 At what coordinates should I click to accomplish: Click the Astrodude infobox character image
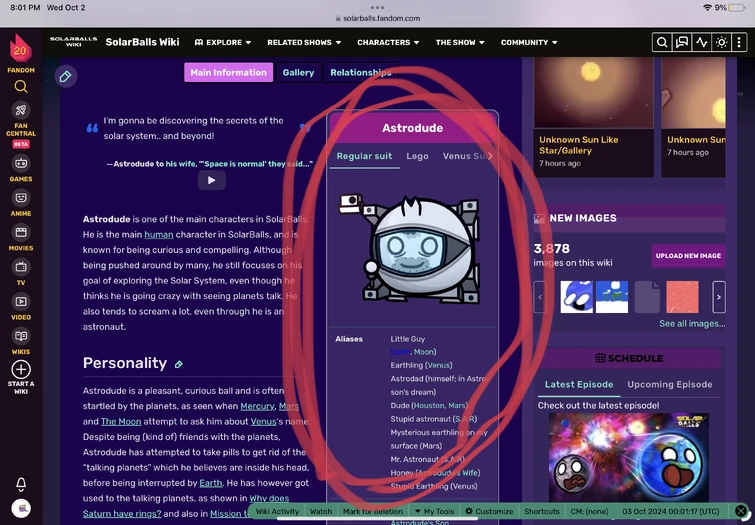[x=412, y=249]
